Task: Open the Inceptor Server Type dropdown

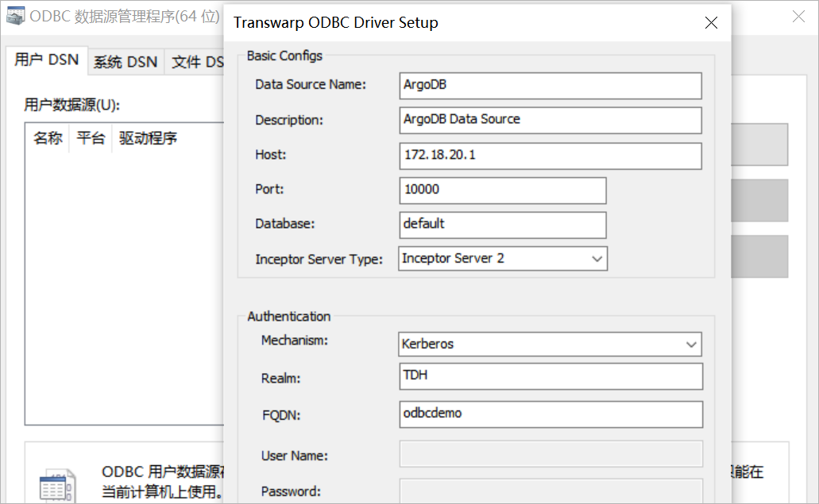Action: pyautogui.click(x=503, y=258)
